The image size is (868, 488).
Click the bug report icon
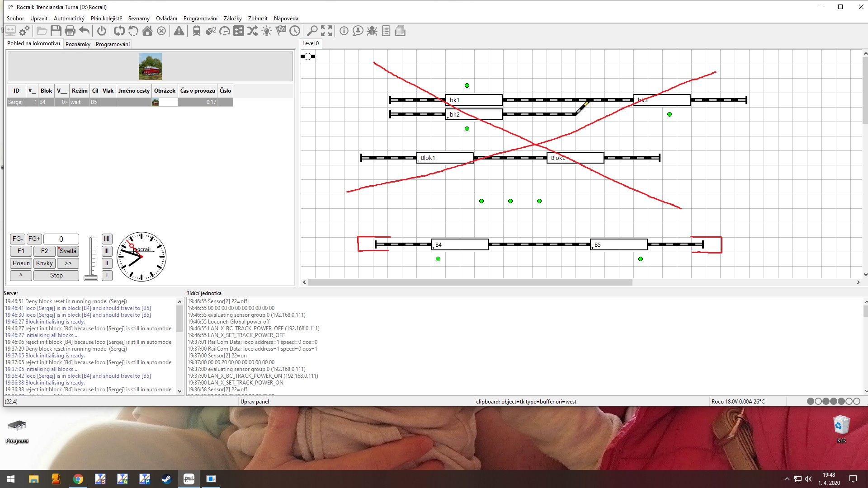click(x=372, y=31)
